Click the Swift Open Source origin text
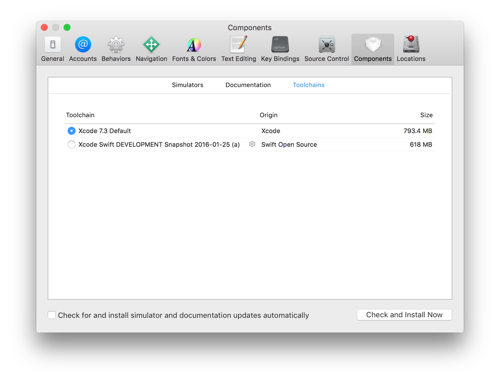Screen dimensions: 500x381 tap(289, 144)
